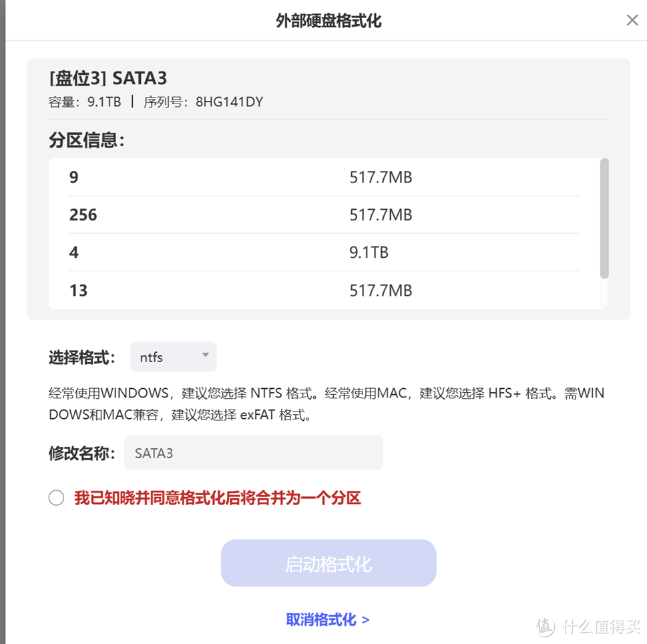
Task: Open the format selection dropdown showing ntfs
Action: click(172, 357)
